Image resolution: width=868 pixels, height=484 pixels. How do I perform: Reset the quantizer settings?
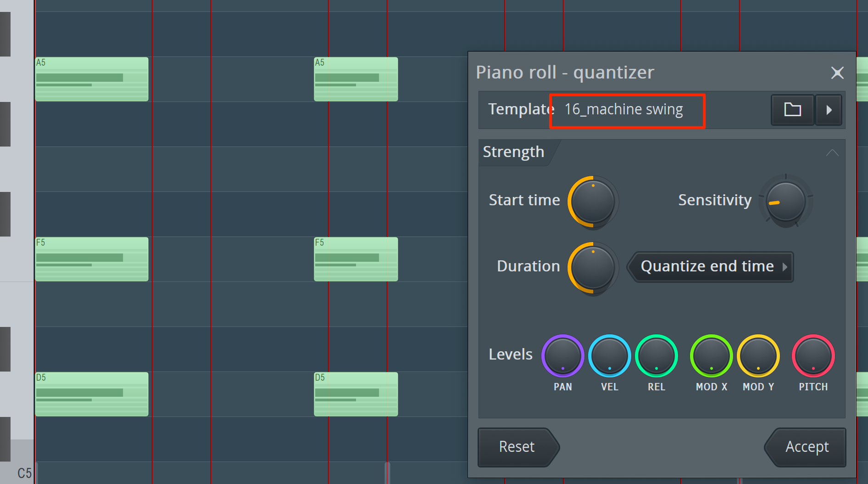[x=518, y=447]
